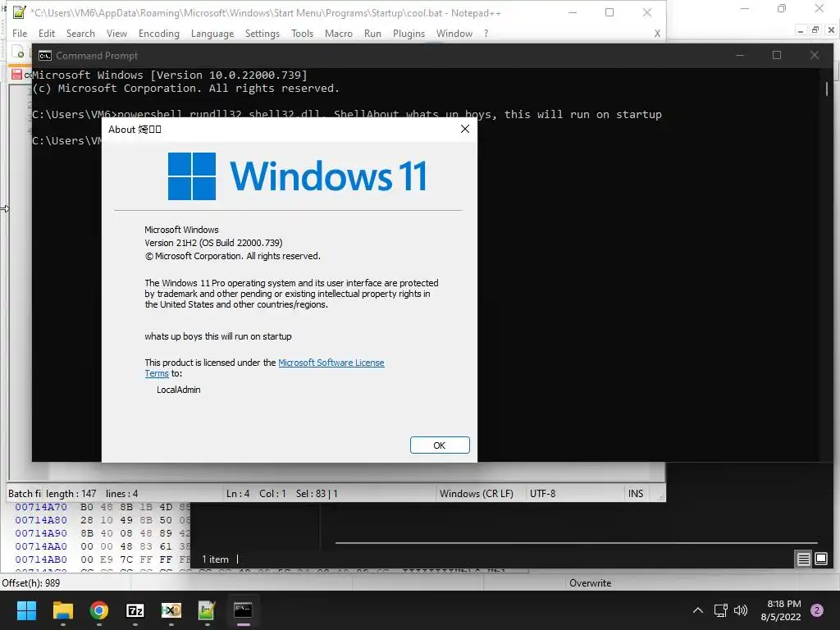
Task: Click hex offset row 00714A70
Action: 41,507
